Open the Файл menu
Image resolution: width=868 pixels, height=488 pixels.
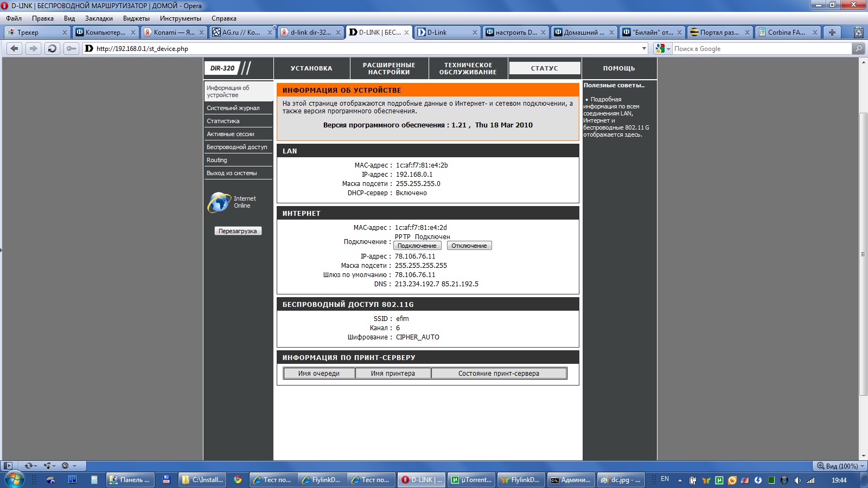coord(14,18)
